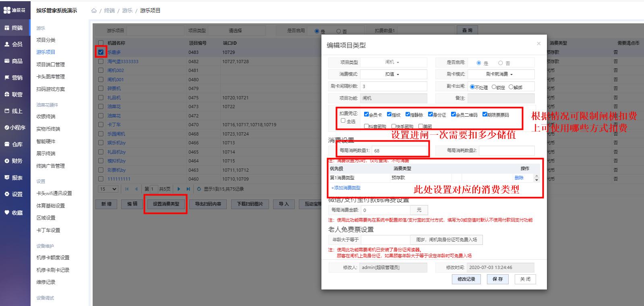Close the 编辑项目类型 dialog
Image resolution: width=644 pixels, height=306 pixels.
click(538, 43)
